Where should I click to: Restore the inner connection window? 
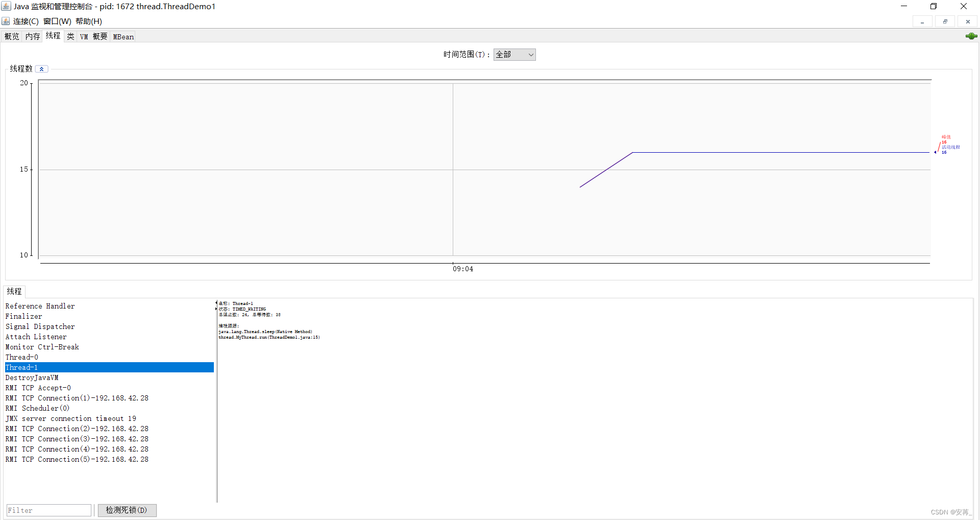click(x=945, y=21)
